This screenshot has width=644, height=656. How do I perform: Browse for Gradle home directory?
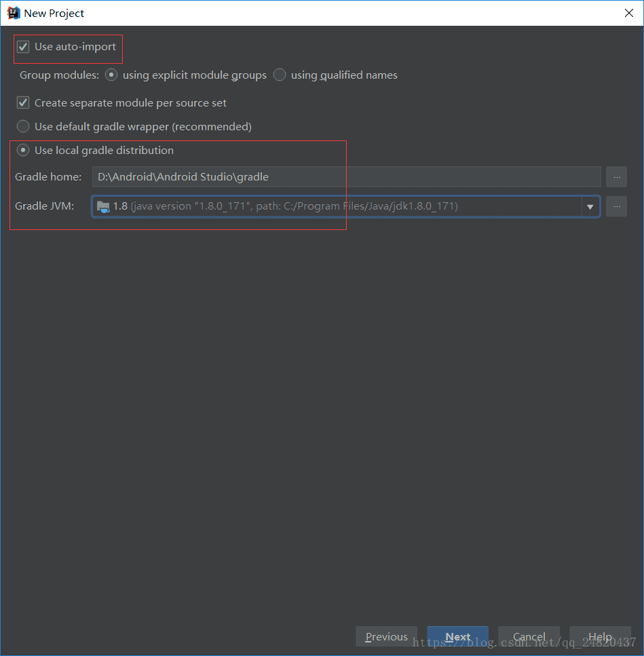point(616,176)
